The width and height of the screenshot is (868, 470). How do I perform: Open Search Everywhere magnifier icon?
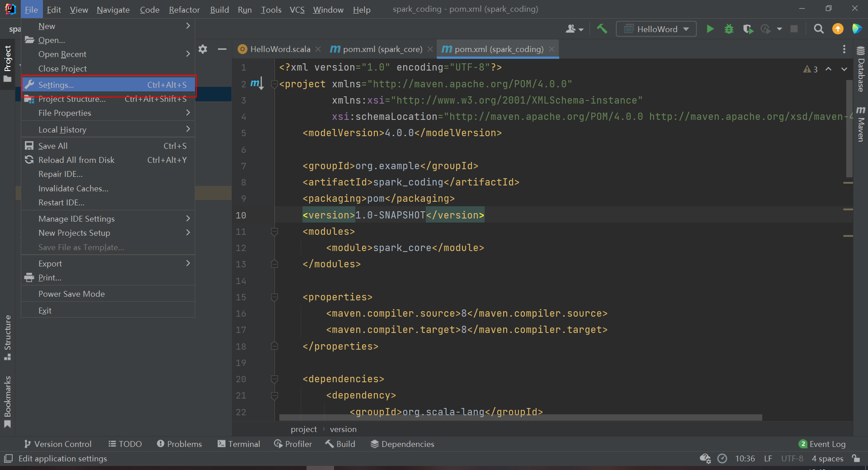[818, 29]
